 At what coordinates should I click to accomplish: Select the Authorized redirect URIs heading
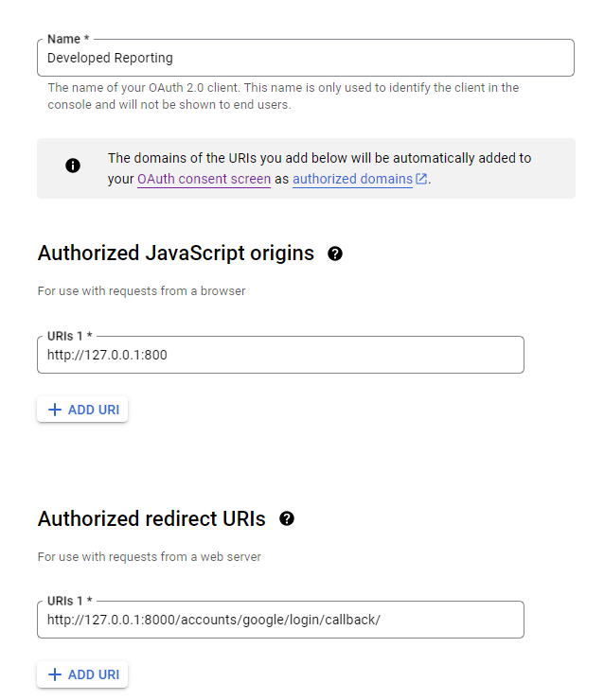click(151, 518)
